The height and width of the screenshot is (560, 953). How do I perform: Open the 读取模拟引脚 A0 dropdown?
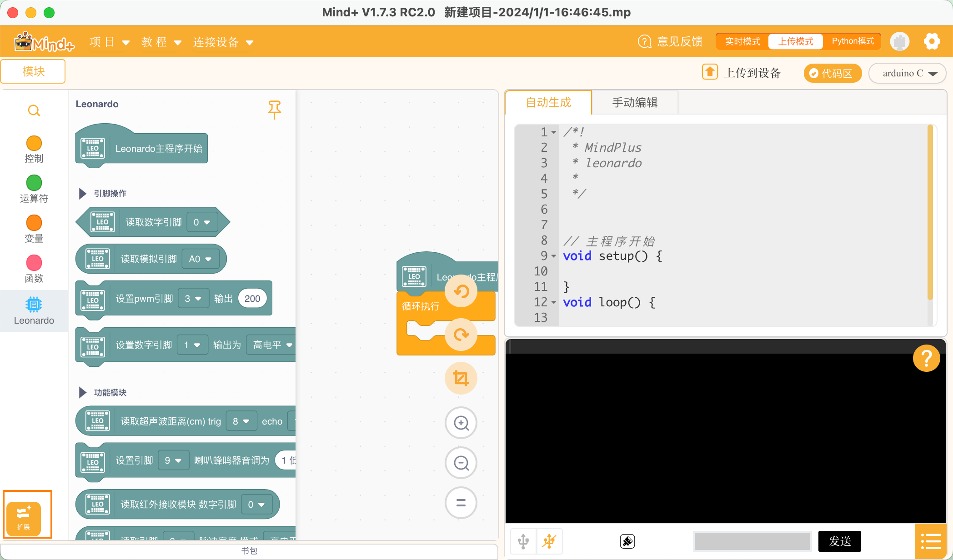(201, 259)
